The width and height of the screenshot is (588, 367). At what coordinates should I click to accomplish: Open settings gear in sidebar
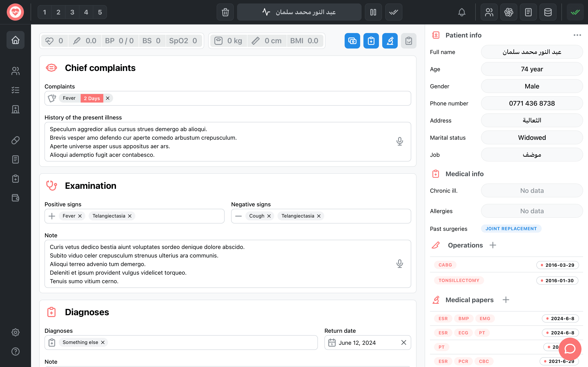16,332
